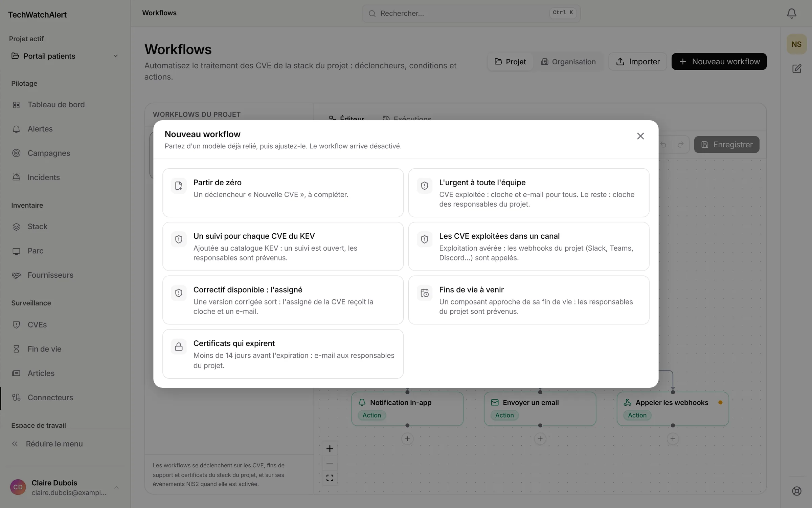Go to Connecteurs in the sidebar
Viewport: 812px width, 508px height.
[x=65, y=398]
